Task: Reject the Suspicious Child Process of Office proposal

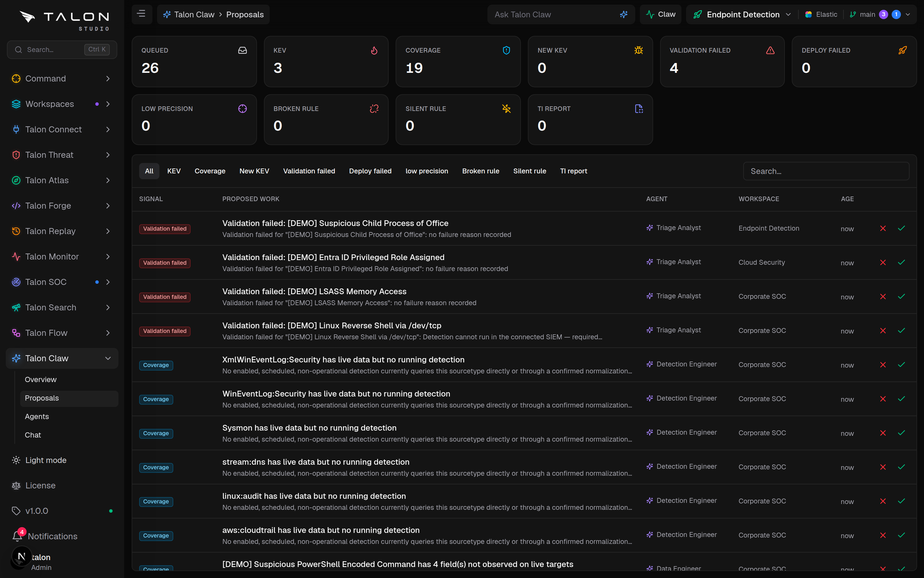Action: coord(883,228)
